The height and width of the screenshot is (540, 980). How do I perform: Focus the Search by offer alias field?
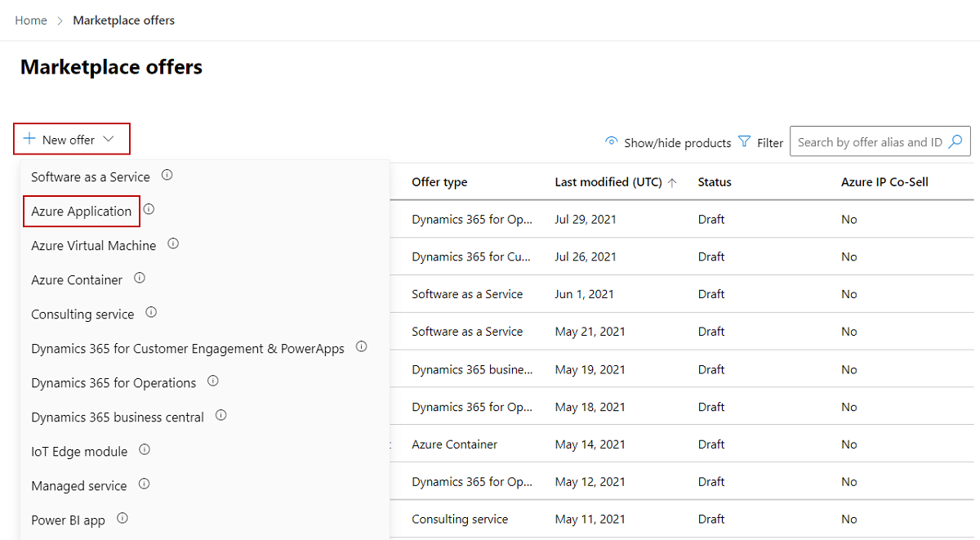coord(869,142)
